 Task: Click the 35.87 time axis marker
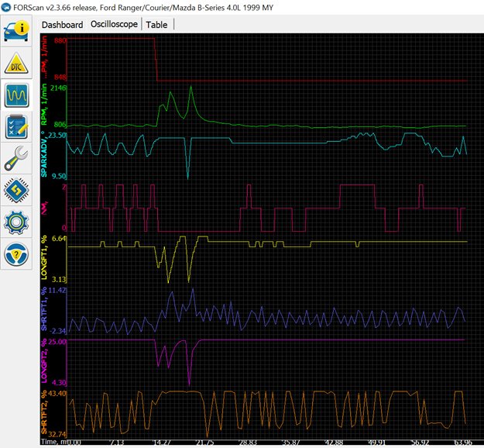point(292,443)
